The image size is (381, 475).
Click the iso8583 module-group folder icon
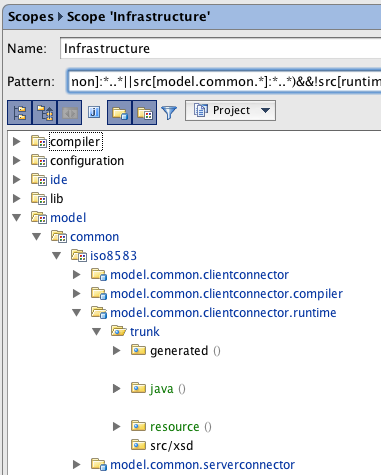coord(79,256)
